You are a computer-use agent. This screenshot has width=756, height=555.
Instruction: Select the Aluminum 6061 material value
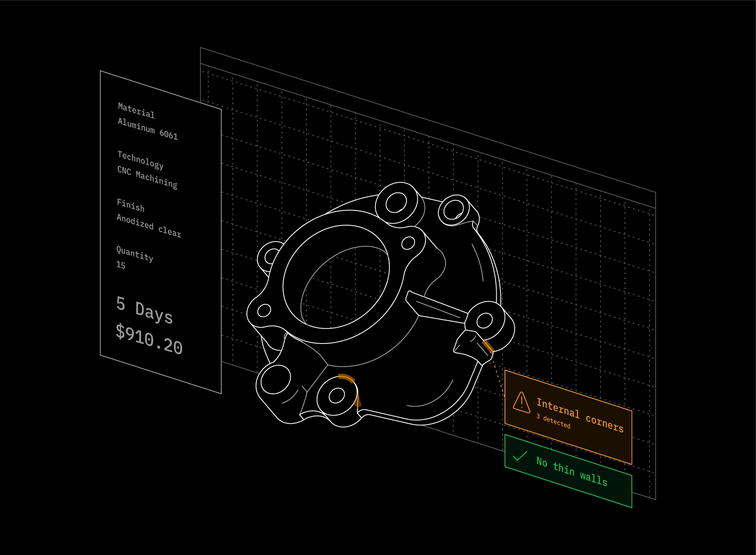coord(147,129)
